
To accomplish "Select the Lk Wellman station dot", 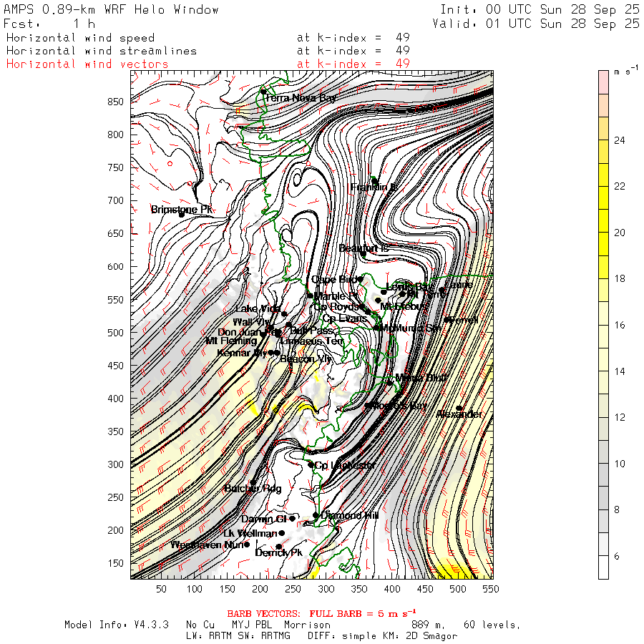I will [281, 533].
